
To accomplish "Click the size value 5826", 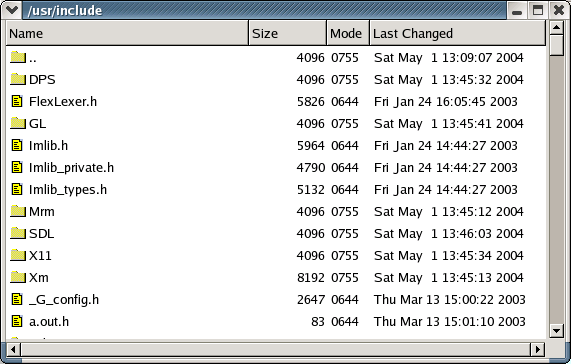I will pyautogui.click(x=311, y=102).
